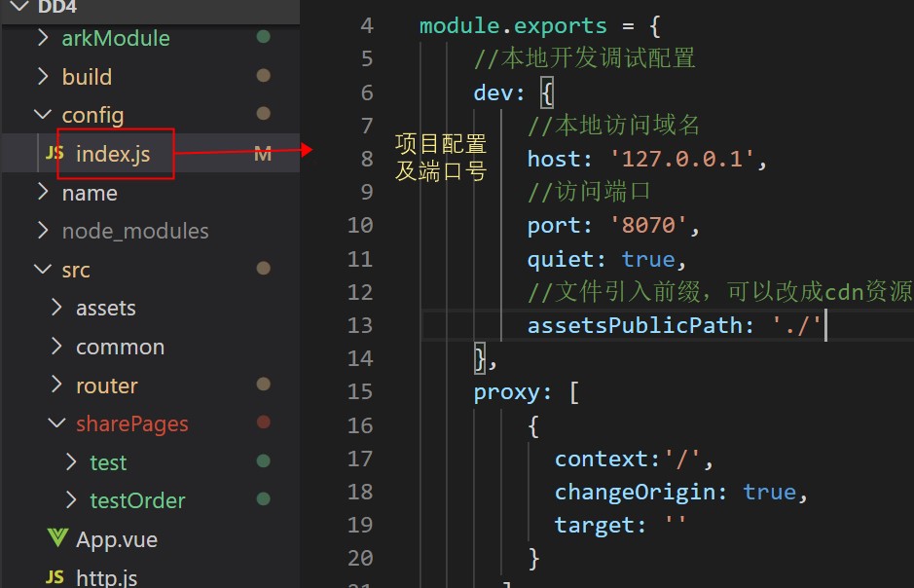914x588 pixels.
Task: Expand the common folder chevron
Action: [56, 347]
